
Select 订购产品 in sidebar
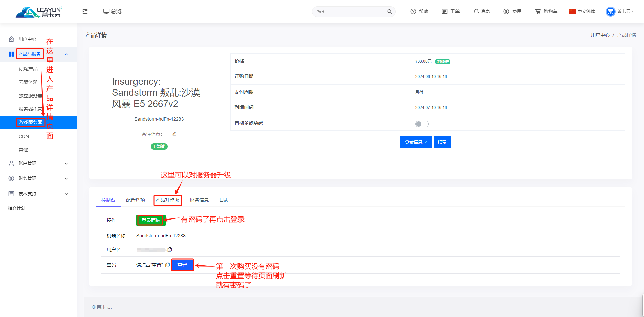click(x=28, y=69)
